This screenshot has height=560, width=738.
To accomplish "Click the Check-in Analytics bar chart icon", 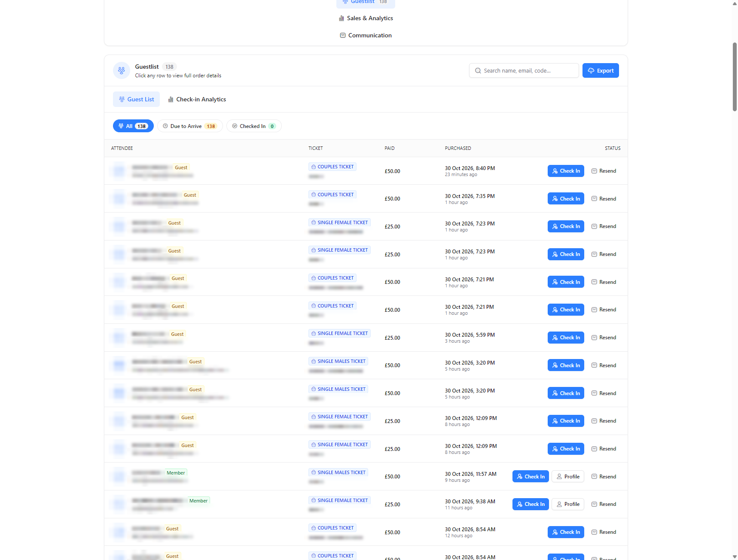I will [171, 99].
